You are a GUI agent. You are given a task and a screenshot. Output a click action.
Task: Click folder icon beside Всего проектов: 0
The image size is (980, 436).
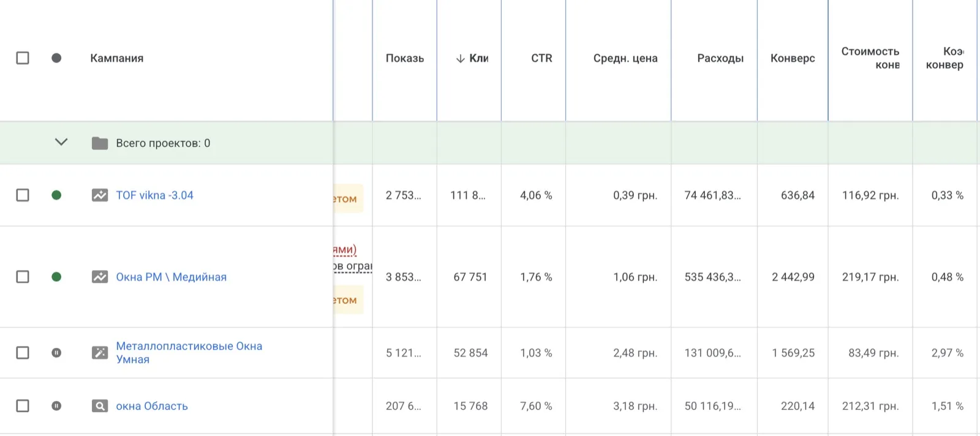(x=100, y=143)
